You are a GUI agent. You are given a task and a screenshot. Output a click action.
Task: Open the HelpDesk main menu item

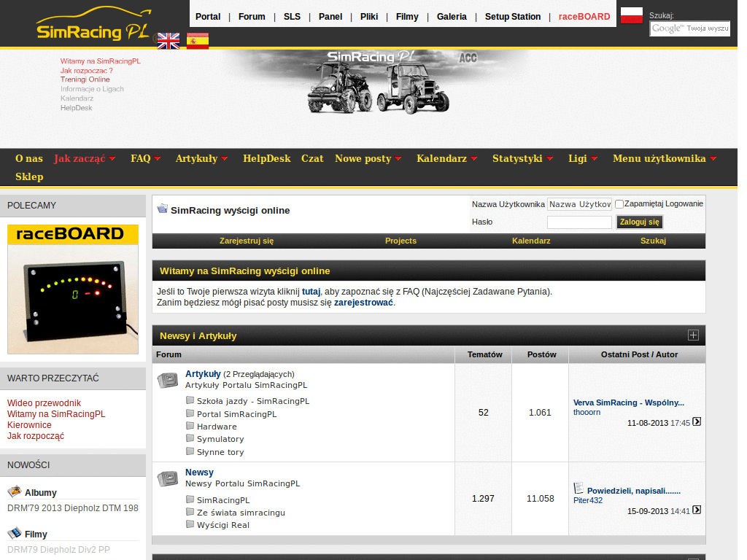(x=267, y=158)
